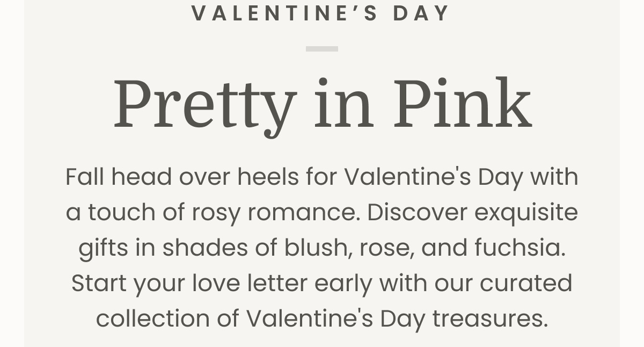Viewport: 644px width, 347px height.
Task: Select the word "Pink" in the headline
Action: pyautogui.click(x=463, y=104)
